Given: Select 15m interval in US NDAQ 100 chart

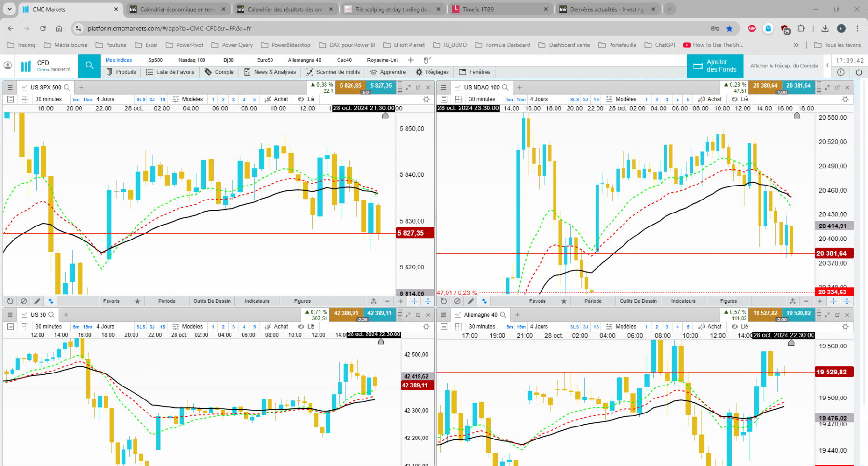Looking at the screenshot, I should (521, 99).
